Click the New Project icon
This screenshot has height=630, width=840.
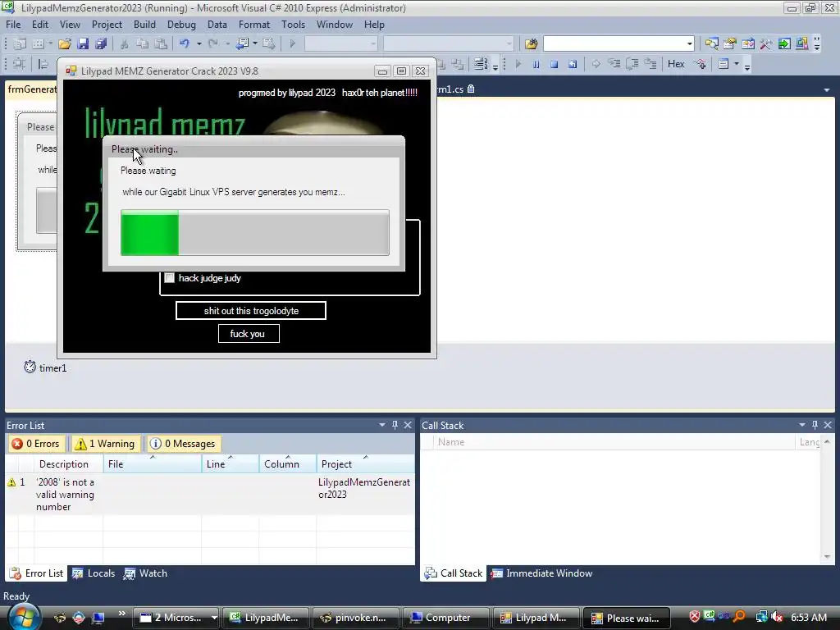(x=20, y=43)
